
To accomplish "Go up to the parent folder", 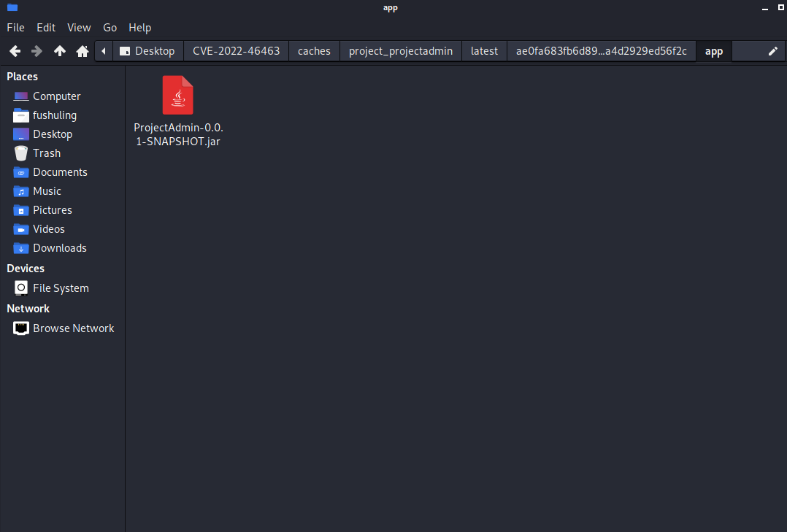I will coord(60,51).
